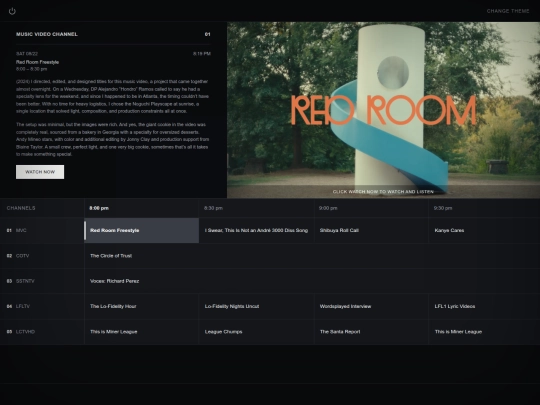540x405 pixels.
Task: Select Voces: Richard Perez program
Action: (x=312, y=281)
